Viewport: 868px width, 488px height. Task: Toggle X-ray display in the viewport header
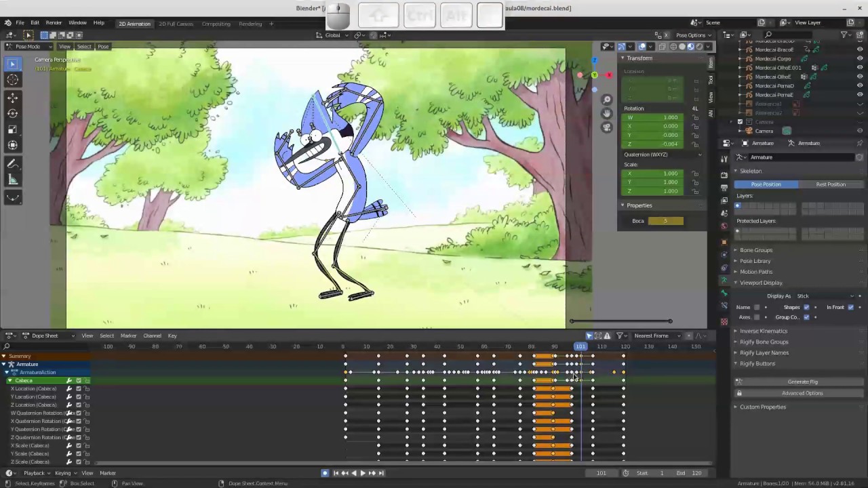[x=661, y=47]
